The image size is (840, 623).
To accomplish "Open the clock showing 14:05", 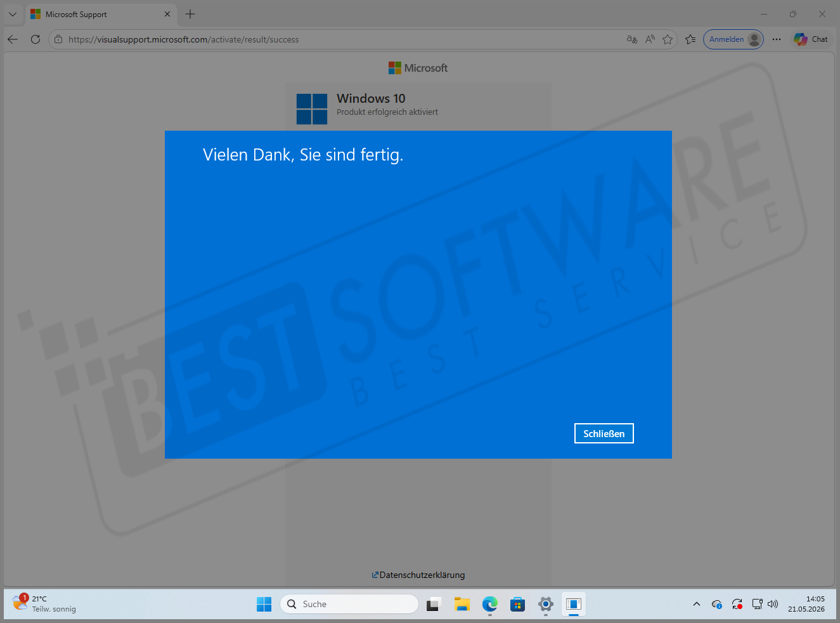I will coord(806,604).
